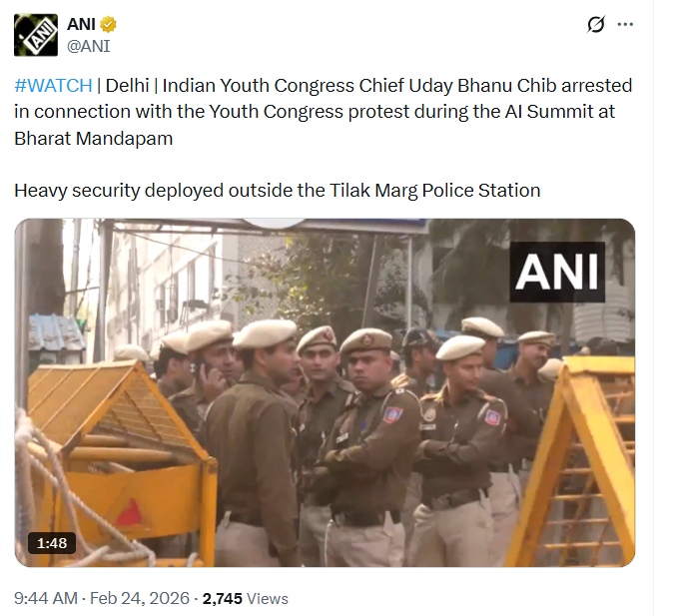Play the police barricade video
Viewport: 673px width, 616px height.
325,392
